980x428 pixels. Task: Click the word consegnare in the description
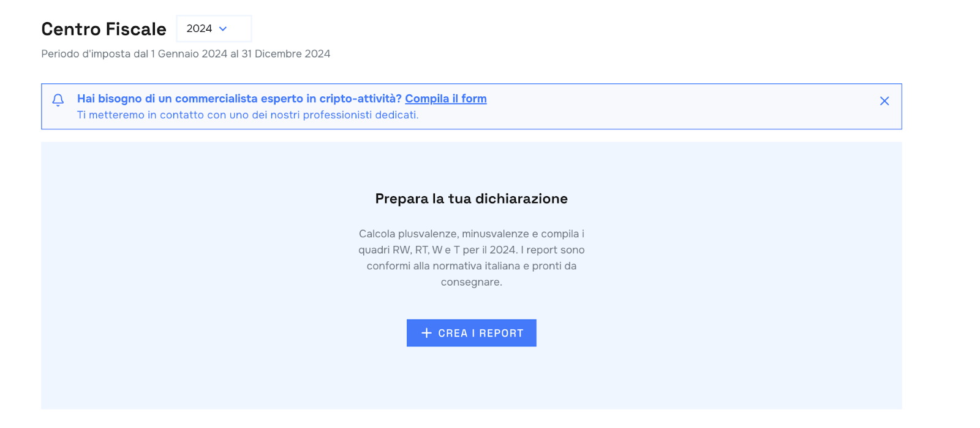(471, 282)
